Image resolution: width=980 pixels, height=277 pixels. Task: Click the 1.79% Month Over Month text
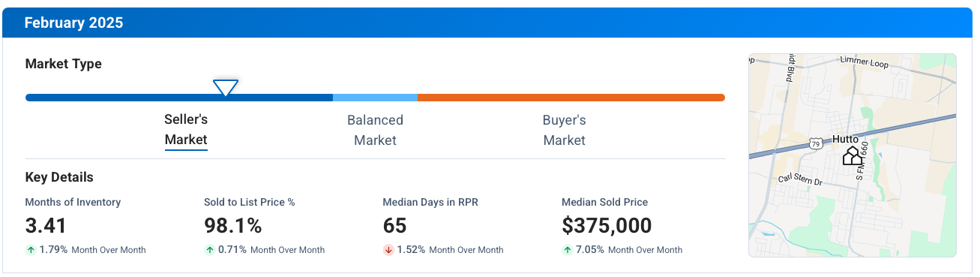(93, 250)
